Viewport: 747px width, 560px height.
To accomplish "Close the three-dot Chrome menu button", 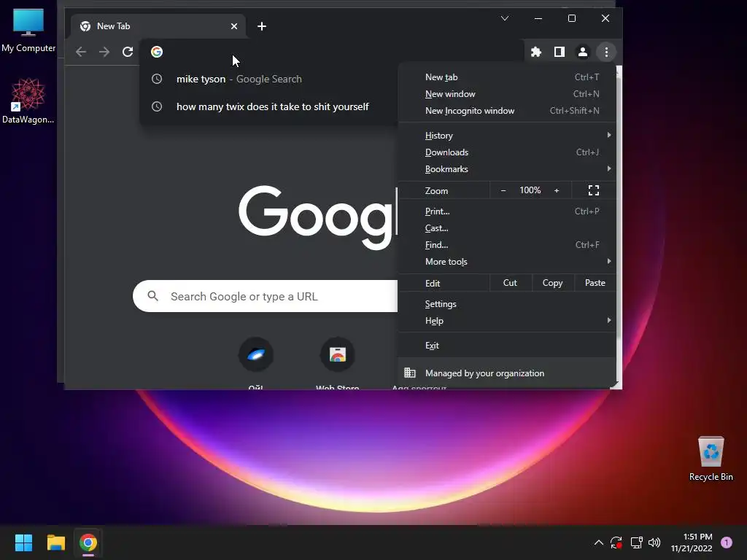I will click(606, 52).
